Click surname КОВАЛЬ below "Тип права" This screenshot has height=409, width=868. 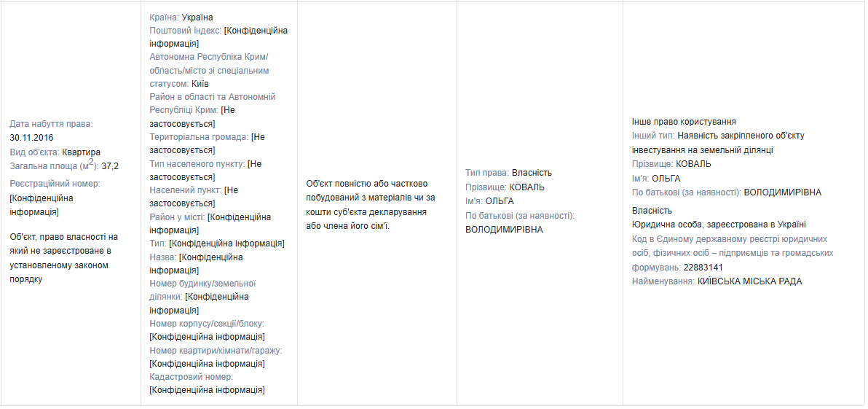[x=526, y=187]
